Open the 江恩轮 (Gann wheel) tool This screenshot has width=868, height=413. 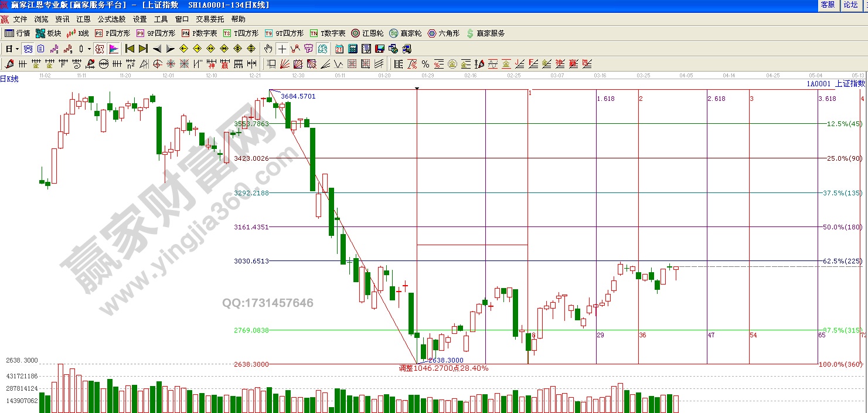(x=367, y=33)
